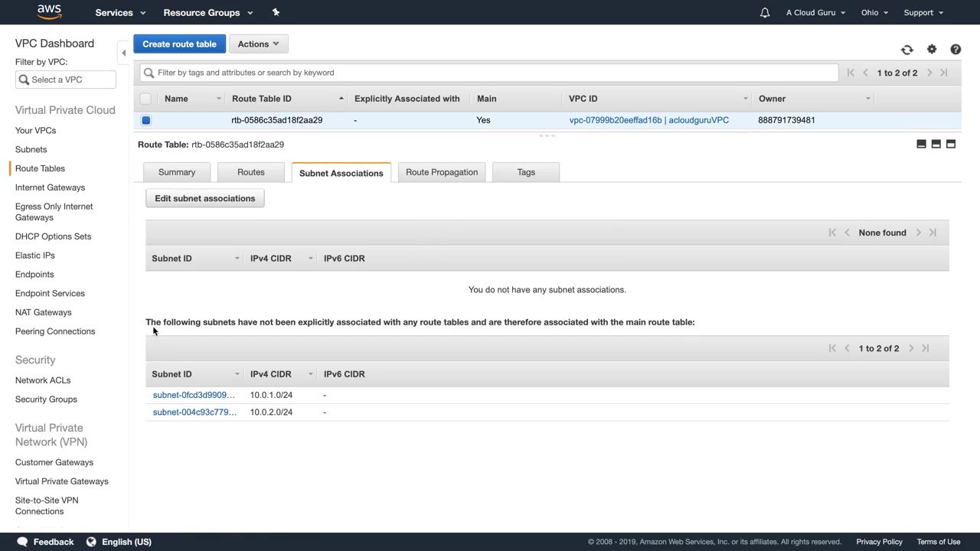Open subnet-0fcd3d9909 link
Viewport: 980px width, 551px height.
[x=194, y=395]
